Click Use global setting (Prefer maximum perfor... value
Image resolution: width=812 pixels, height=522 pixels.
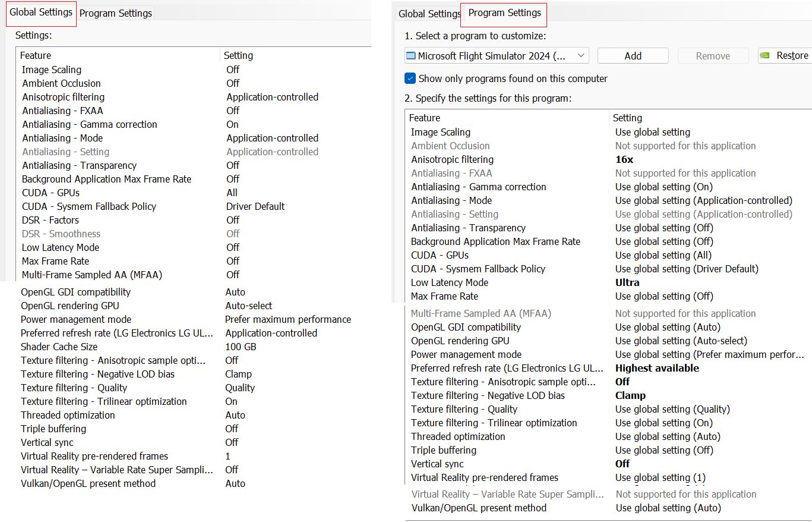point(709,354)
